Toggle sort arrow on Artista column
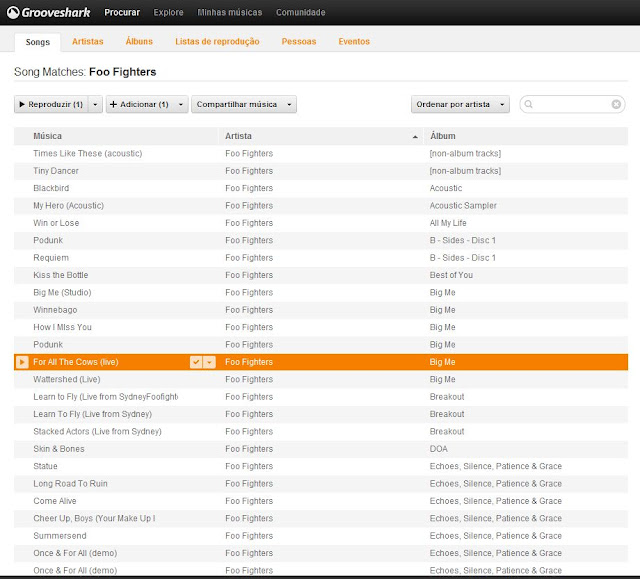The height and width of the screenshot is (579, 640). tap(415, 137)
